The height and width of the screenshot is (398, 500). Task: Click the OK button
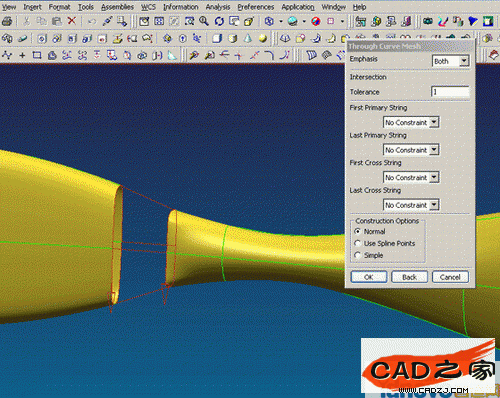(369, 277)
